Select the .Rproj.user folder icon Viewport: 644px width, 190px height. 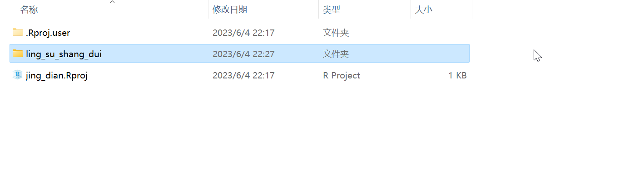coord(17,32)
